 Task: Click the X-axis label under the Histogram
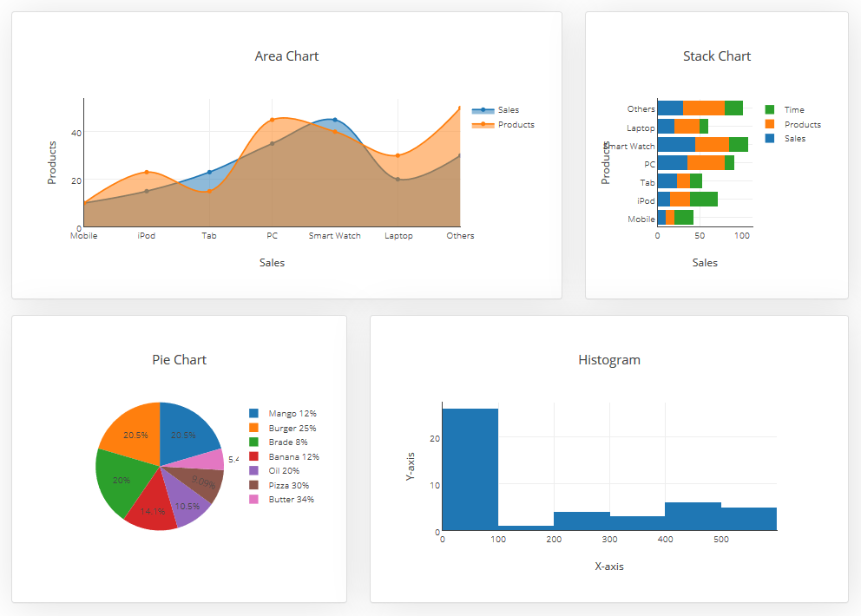(609, 566)
